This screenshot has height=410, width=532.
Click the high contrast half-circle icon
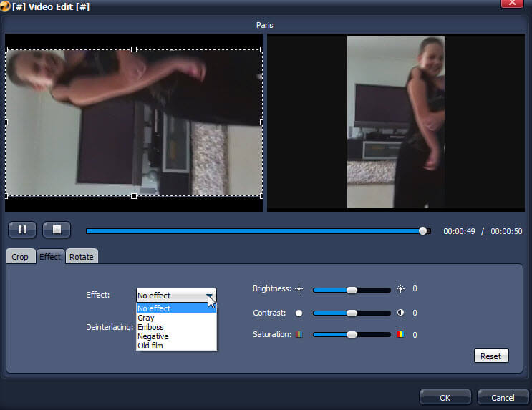pyautogui.click(x=401, y=313)
